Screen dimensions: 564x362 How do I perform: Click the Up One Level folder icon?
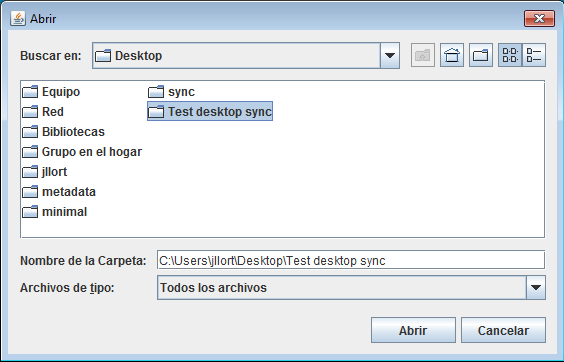(x=423, y=55)
